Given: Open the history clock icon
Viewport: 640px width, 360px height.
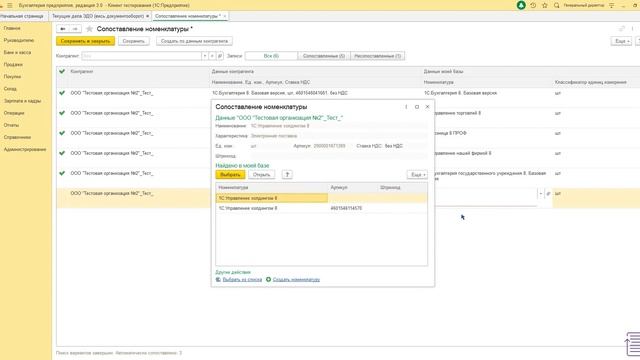Looking at the screenshot, I should pos(533,5).
